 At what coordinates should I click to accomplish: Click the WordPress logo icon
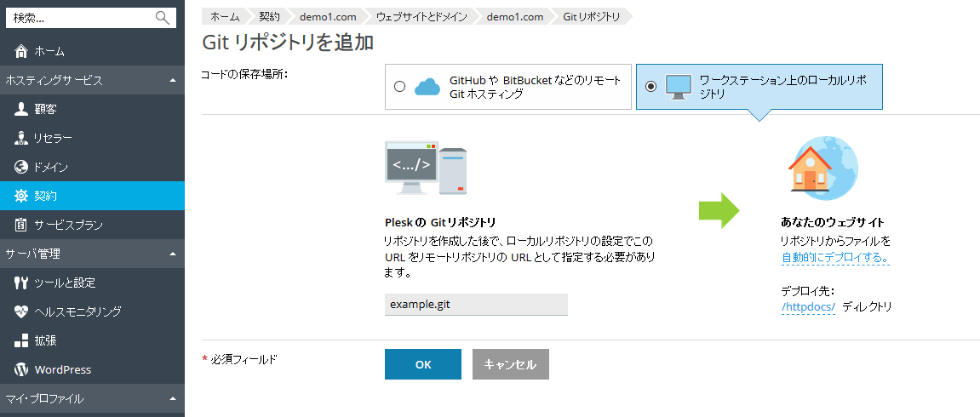pos(22,369)
